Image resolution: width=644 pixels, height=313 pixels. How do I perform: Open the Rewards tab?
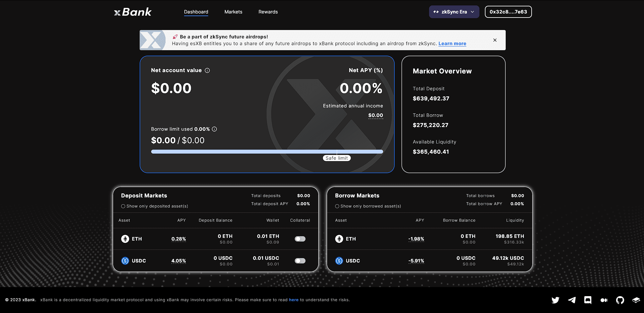(268, 12)
